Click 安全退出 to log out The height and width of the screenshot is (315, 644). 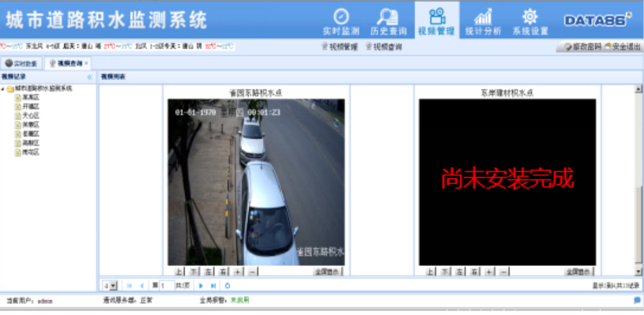click(x=622, y=47)
